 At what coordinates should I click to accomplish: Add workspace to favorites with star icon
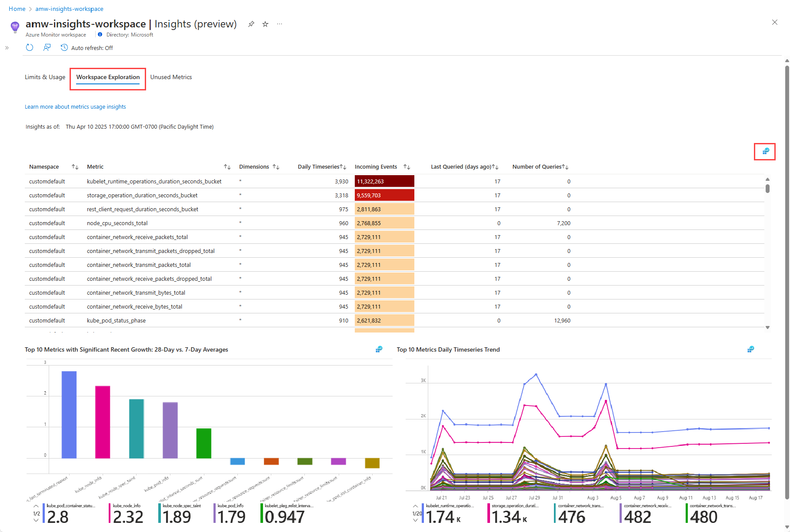[x=265, y=24]
